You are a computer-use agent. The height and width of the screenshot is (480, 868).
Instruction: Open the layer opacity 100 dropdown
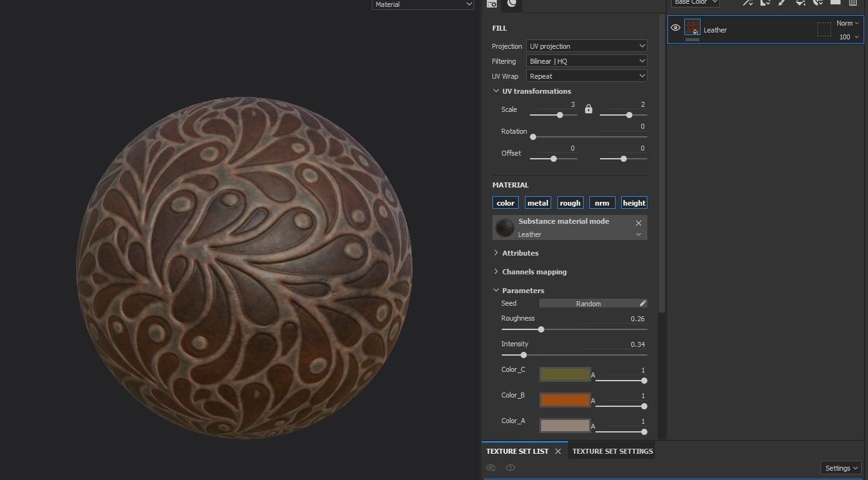click(849, 37)
